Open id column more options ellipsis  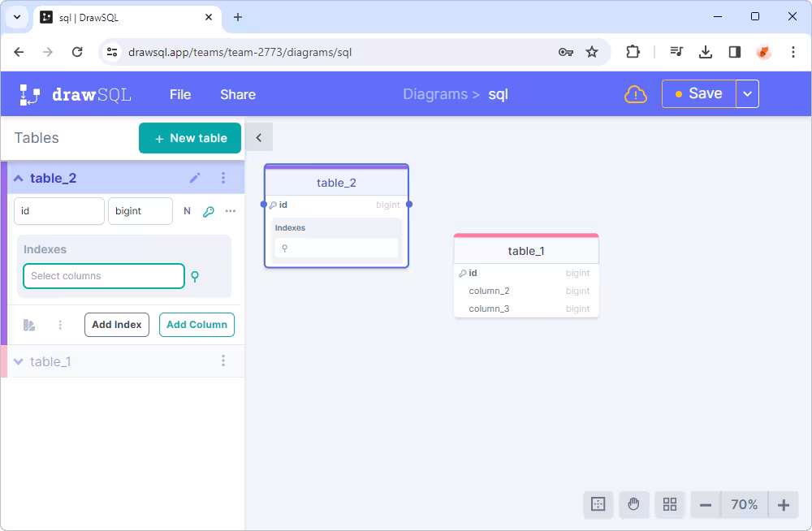pyautogui.click(x=231, y=211)
